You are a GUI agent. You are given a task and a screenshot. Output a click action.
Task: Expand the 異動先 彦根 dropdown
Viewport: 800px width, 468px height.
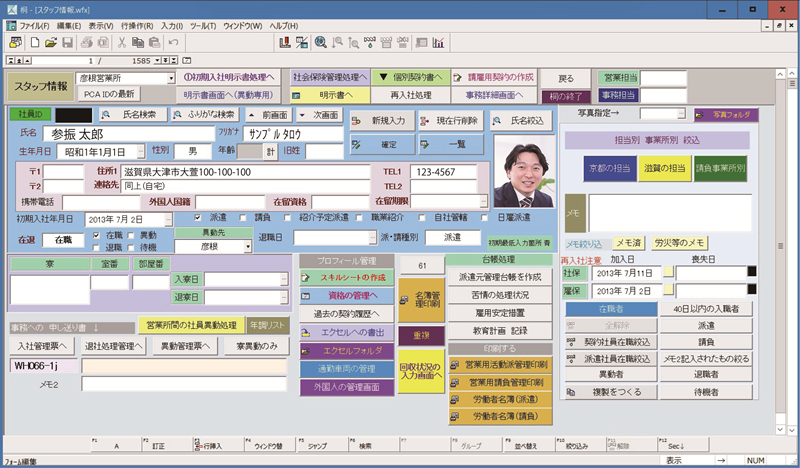pos(247,247)
